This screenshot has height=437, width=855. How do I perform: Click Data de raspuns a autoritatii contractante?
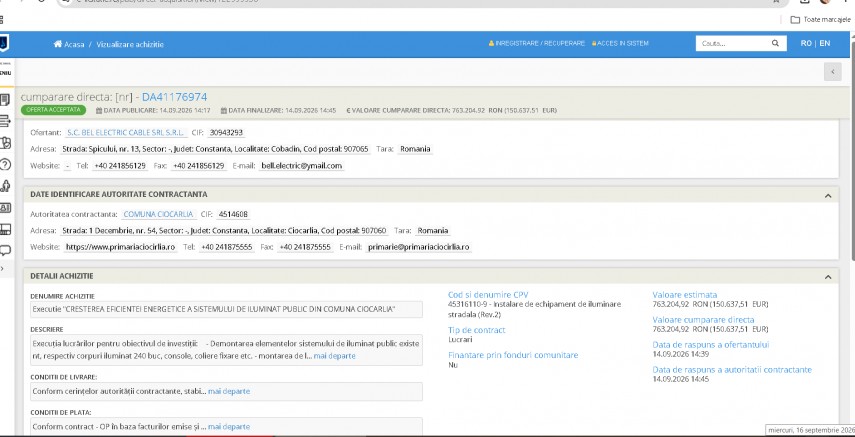(x=732, y=370)
